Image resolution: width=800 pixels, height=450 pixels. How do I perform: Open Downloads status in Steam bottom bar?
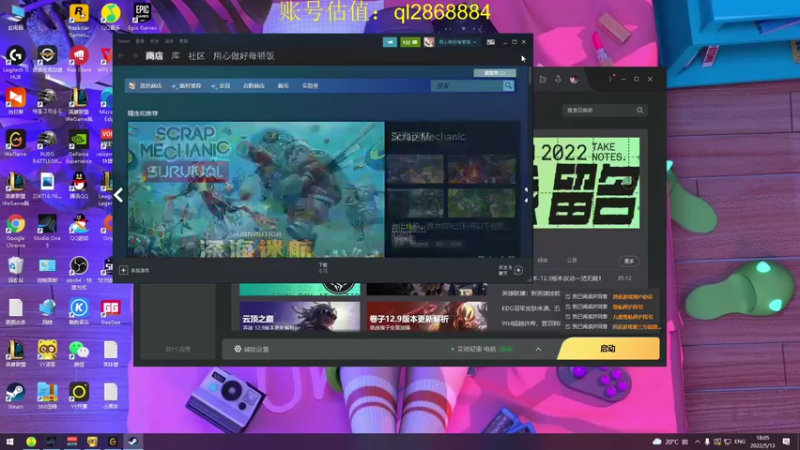pos(323,268)
